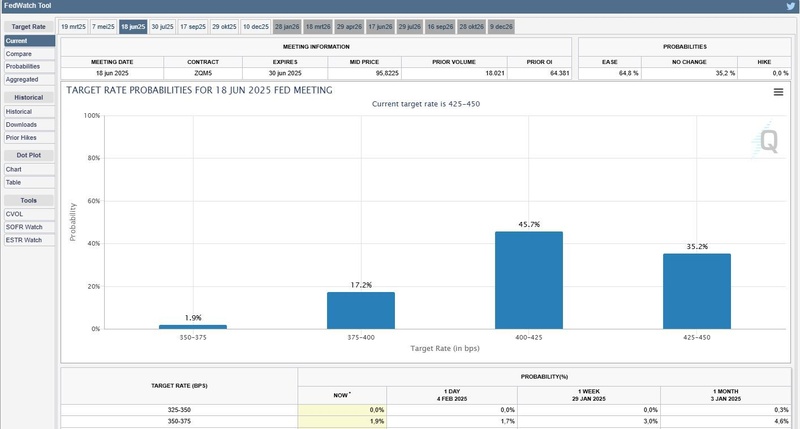The height and width of the screenshot is (429, 800).
Task: Click the 400-425 bar showing 45.7%
Action: (529, 280)
